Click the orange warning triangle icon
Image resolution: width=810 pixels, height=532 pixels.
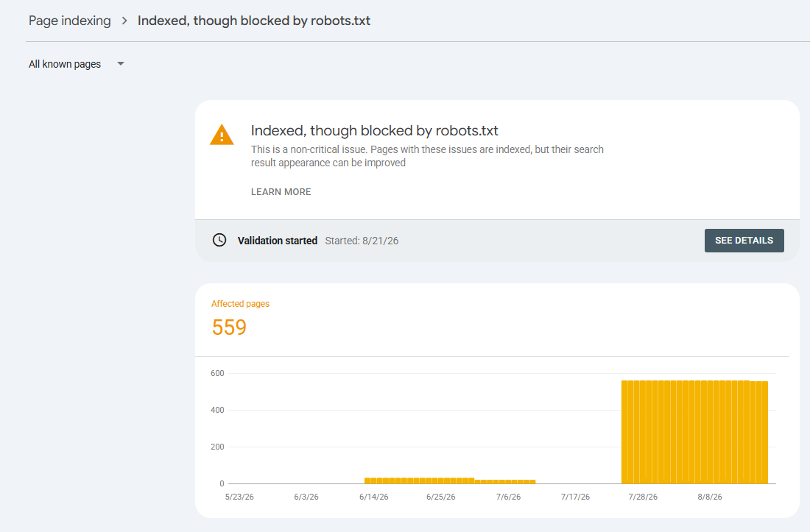coord(222,135)
